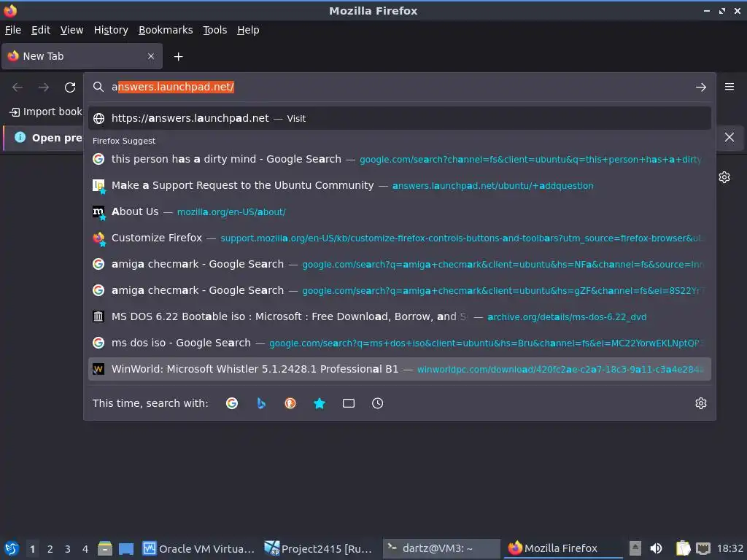
Task: Click the clipboard tray icon
Action: point(683,548)
